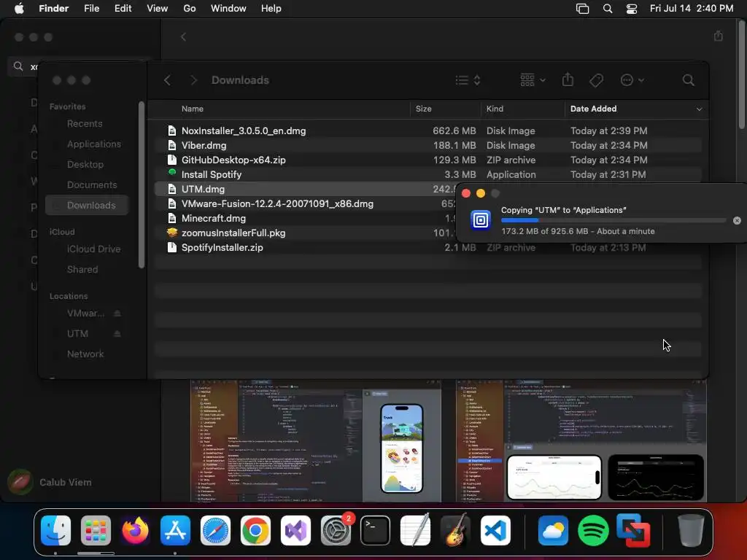Select iCloud Drive in the sidebar
Screen dimensions: 747x560
(x=93, y=249)
